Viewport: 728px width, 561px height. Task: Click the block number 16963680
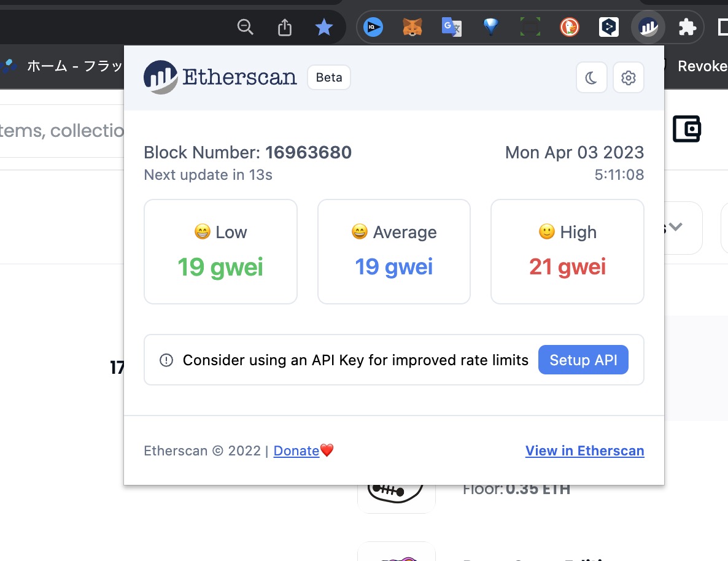[308, 152]
